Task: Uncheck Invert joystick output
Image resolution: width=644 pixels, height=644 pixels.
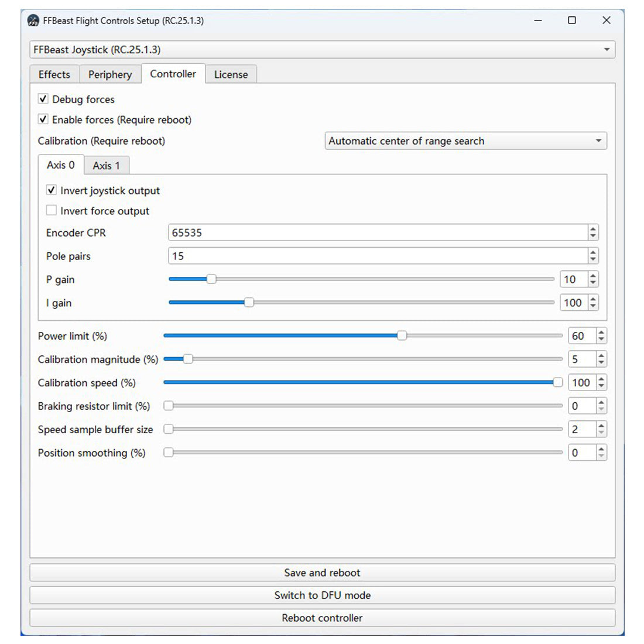Action: click(52, 190)
